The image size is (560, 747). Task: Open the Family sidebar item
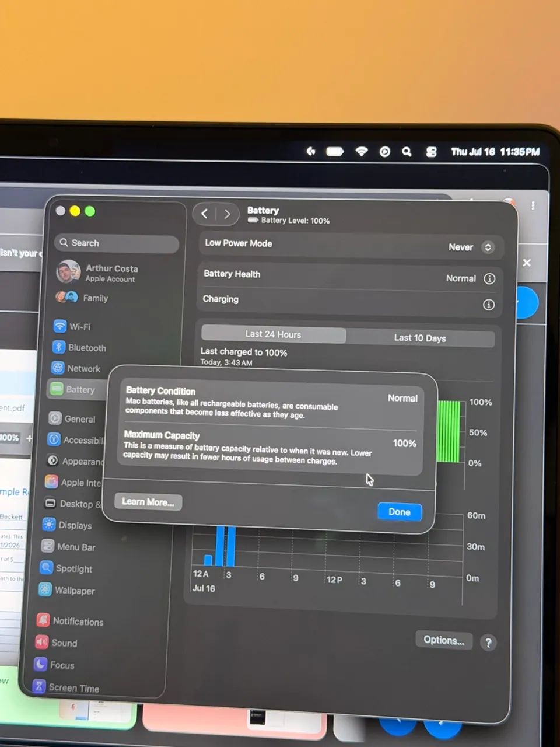pos(82,298)
